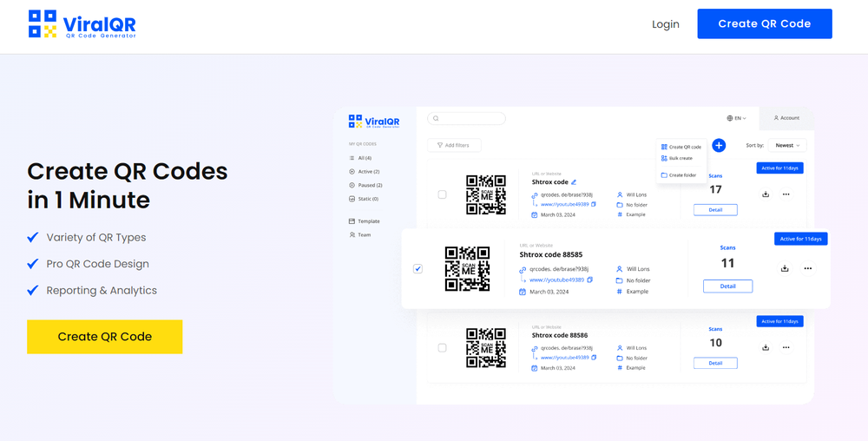Click the blue Create QR Code button
Screen dimensions: 868x441
(765, 23)
